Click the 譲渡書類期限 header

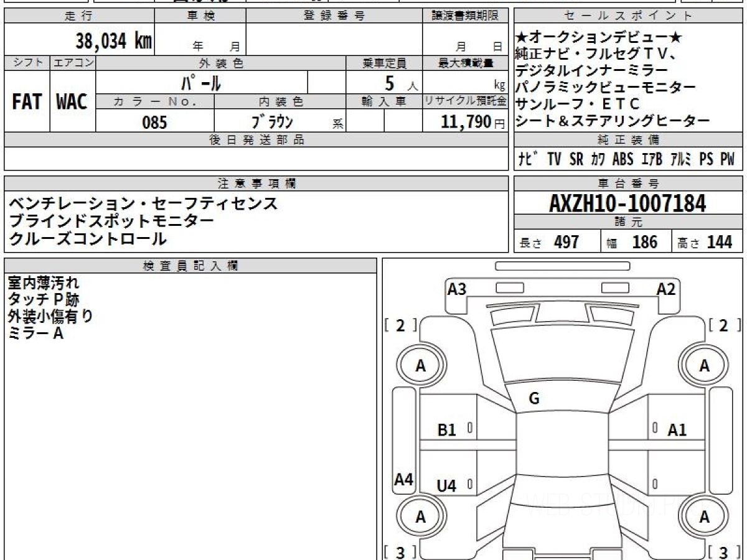[465, 16]
